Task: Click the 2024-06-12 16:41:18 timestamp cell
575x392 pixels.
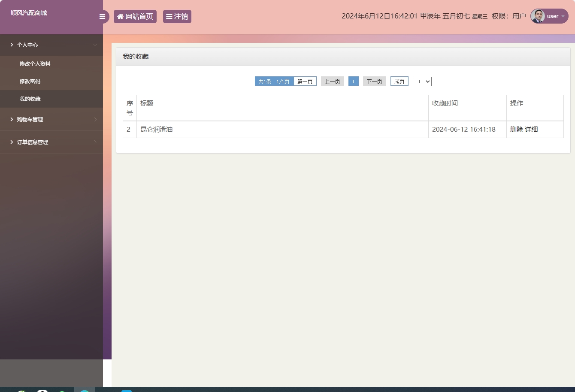Action: pyautogui.click(x=467, y=129)
